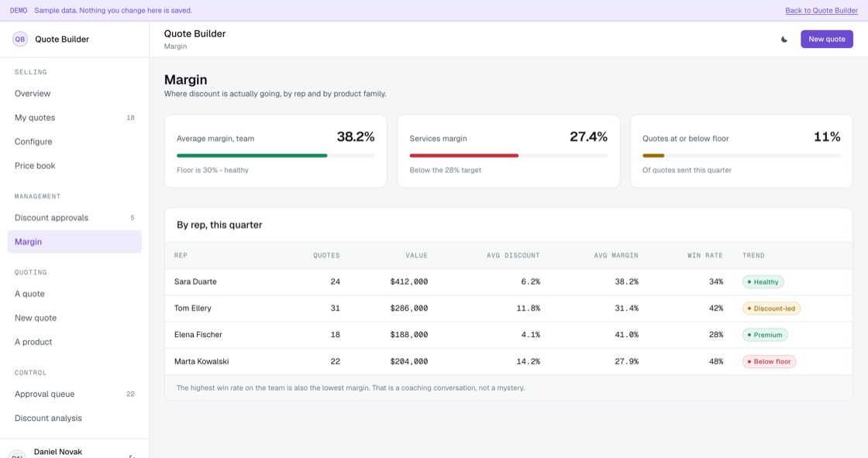The width and height of the screenshot is (868, 458).
Task: Click the VALUE column header
Action: pos(416,255)
